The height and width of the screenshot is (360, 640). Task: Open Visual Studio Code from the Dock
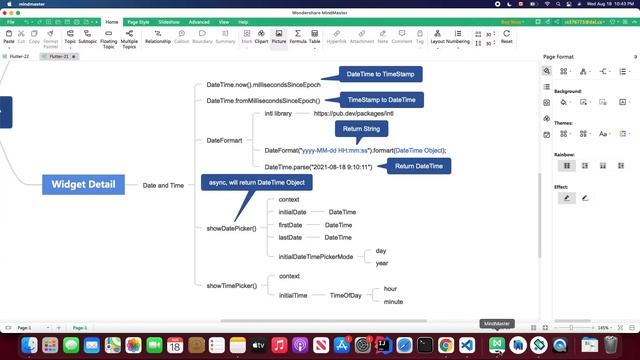tap(467, 345)
